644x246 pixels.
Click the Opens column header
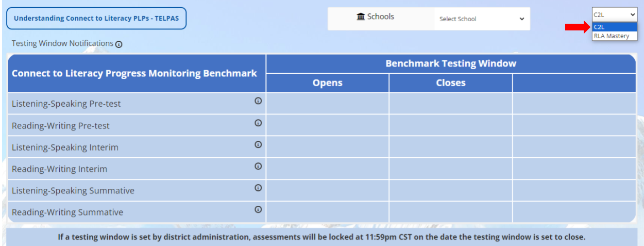pyautogui.click(x=328, y=83)
